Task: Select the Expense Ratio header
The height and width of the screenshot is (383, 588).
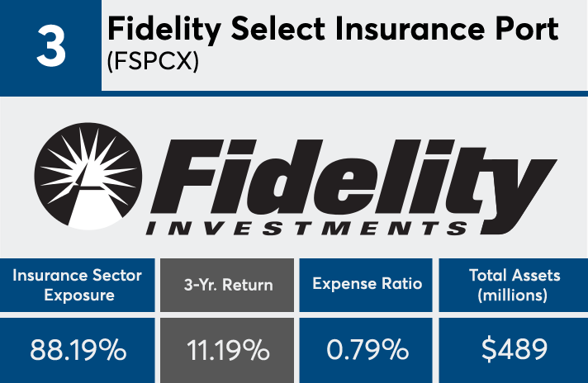Action: pos(366,285)
